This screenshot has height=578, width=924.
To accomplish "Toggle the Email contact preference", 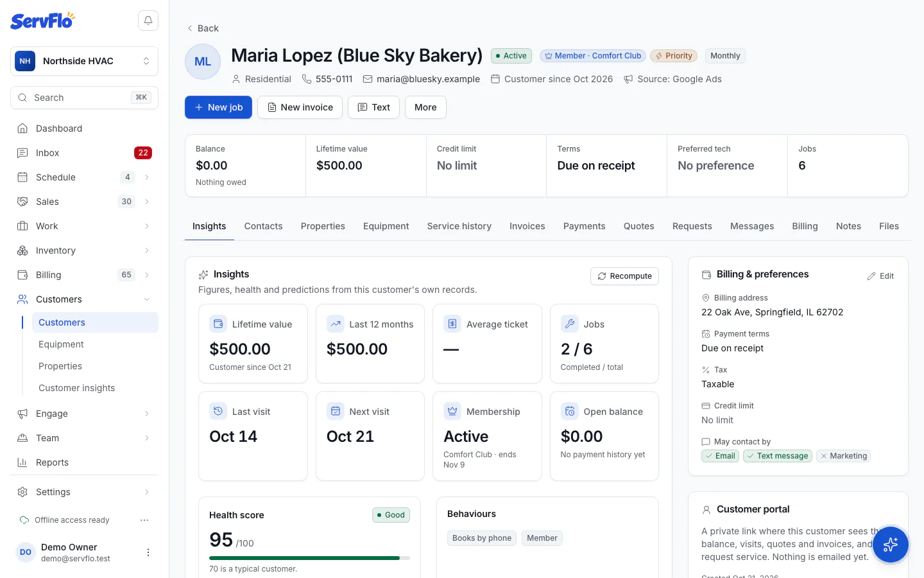I will tap(720, 456).
